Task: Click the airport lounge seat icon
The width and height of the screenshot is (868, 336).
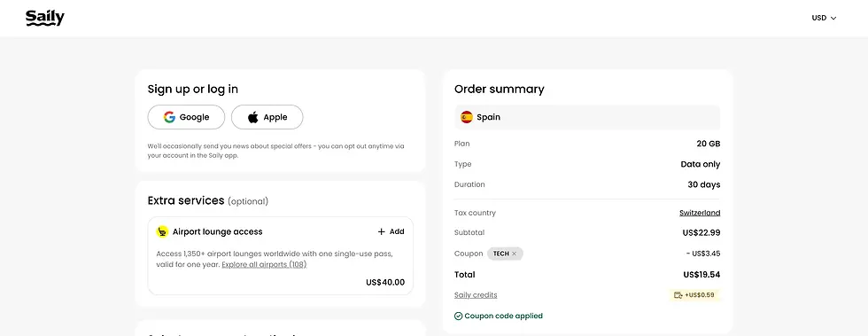Action: pos(162,231)
